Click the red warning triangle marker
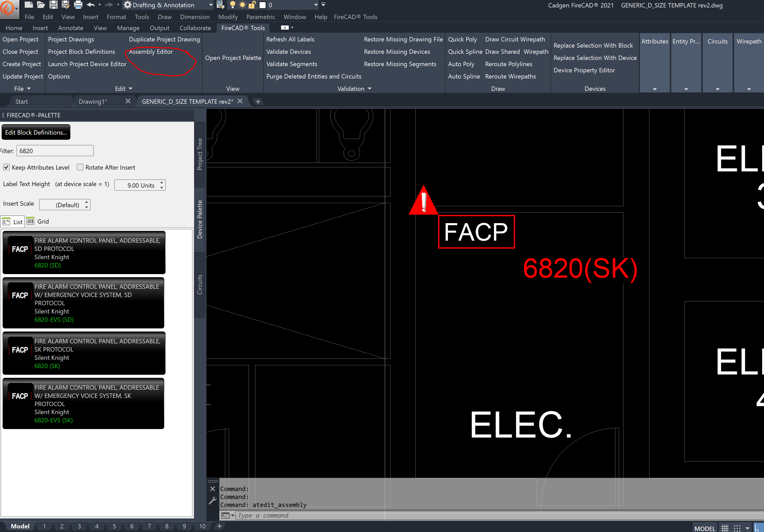Viewport: 764px width, 532px height. point(423,201)
